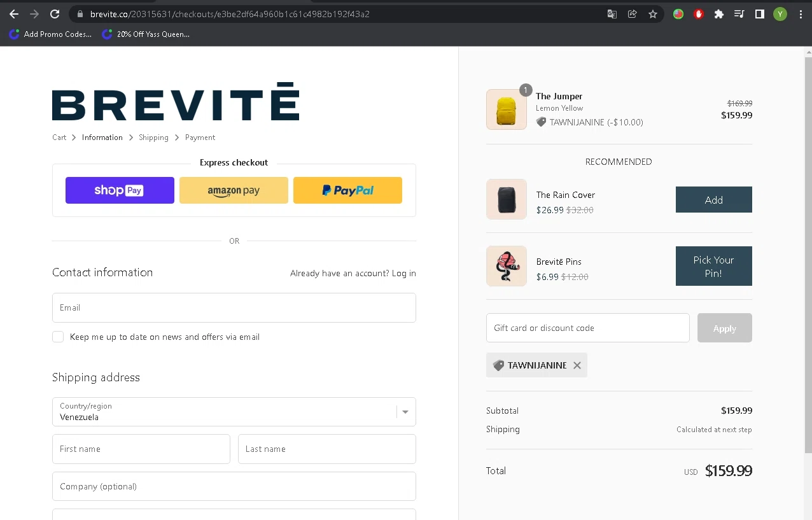
Task: Click Pick Your Pin button
Action: point(714,266)
